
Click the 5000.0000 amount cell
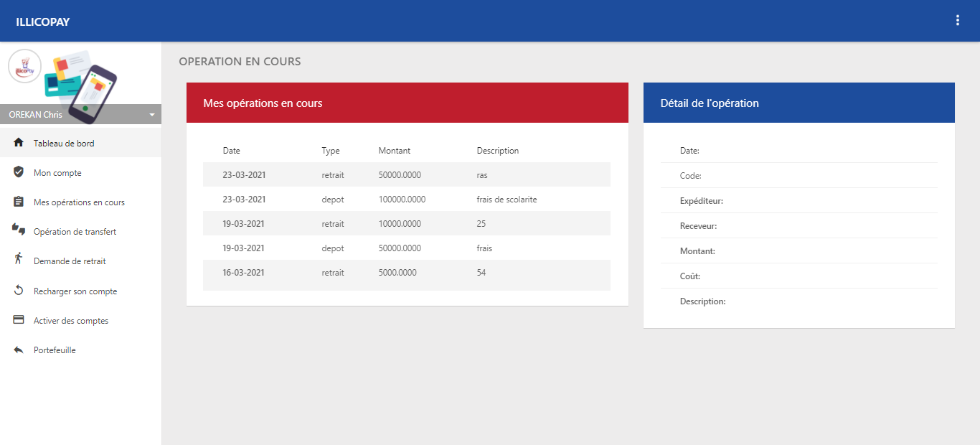(x=397, y=272)
